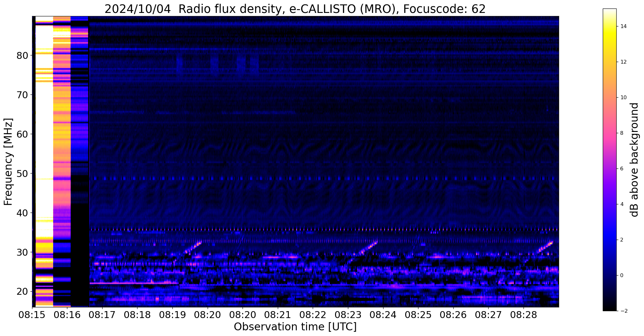Select the 08:28 time tick label
Screen dimensions: 644x336
(524, 315)
